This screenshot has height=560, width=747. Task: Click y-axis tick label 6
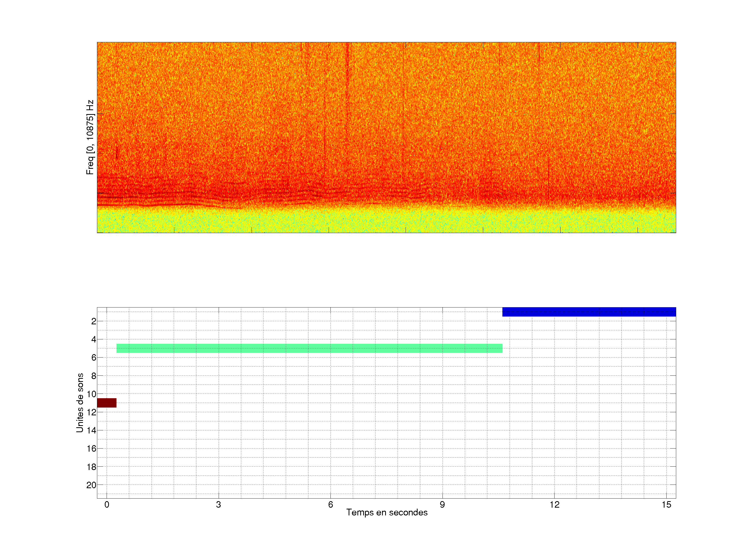pos(94,358)
